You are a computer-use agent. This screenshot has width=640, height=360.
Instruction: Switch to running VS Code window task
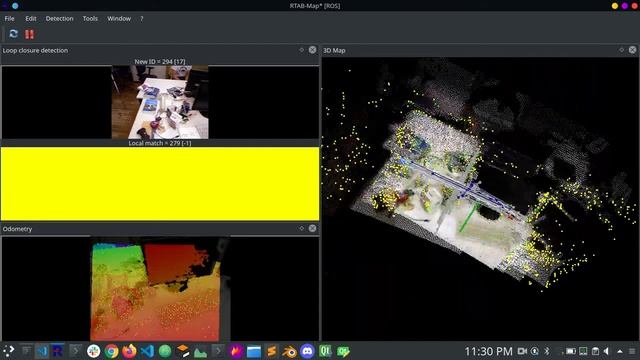coord(42,351)
